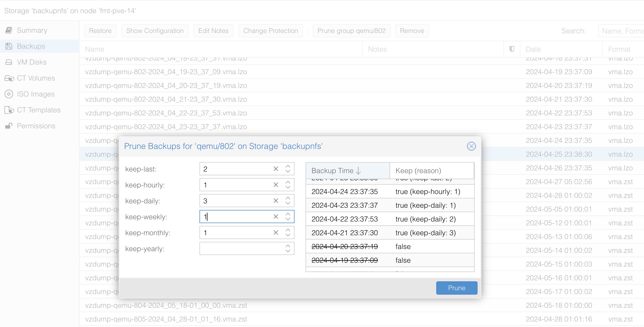Increase keep-daily value with up arrow
The image size is (644, 327).
(x=288, y=198)
